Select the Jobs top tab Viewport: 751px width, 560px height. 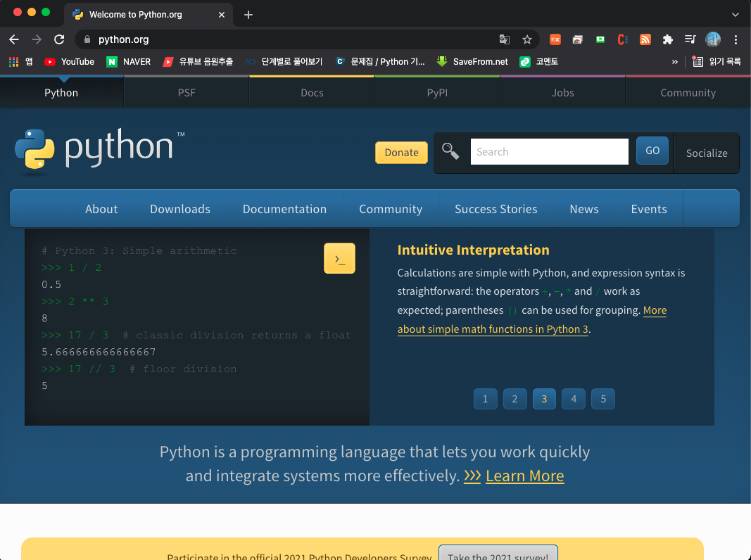(563, 93)
